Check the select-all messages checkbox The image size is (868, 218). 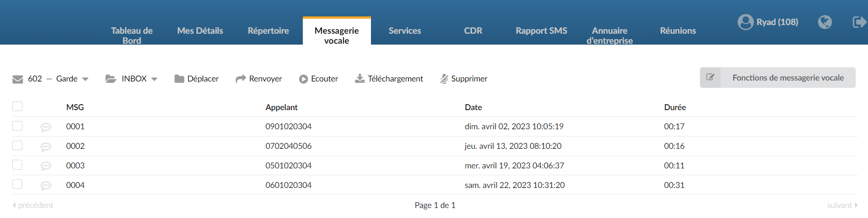pos(17,106)
